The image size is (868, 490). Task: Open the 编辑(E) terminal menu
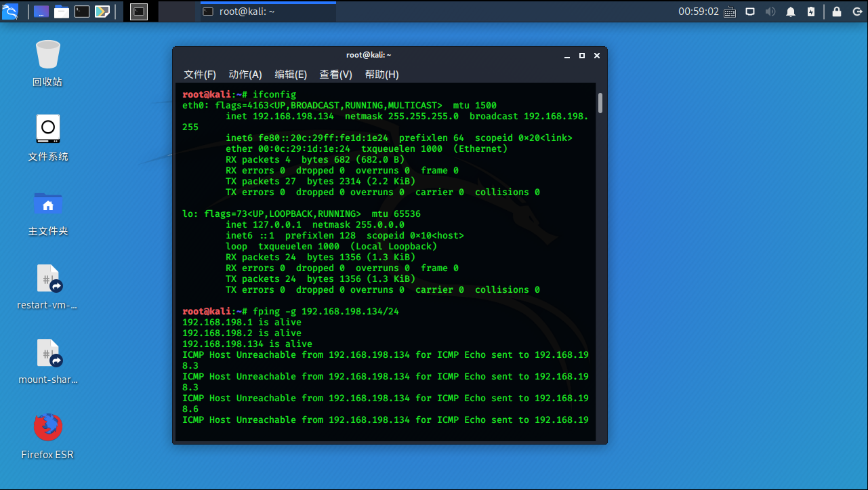coord(291,75)
